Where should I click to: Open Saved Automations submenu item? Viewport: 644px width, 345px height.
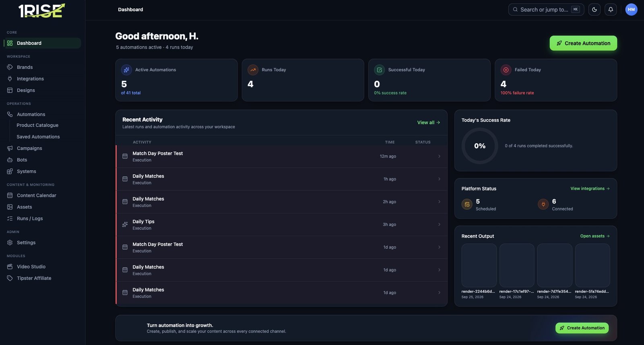pos(38,137)
